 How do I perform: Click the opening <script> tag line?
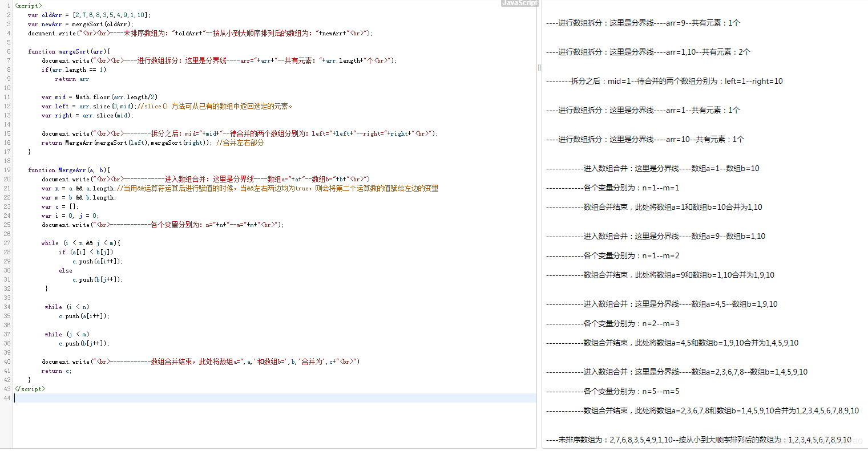pyautogui.click(x=29, y=6)
